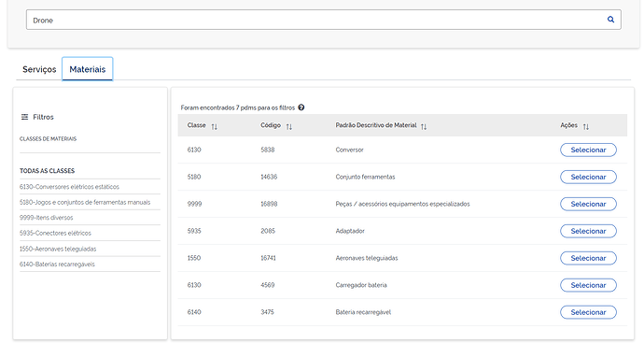Select the Conjunto ferramentas item

[588, 177]
